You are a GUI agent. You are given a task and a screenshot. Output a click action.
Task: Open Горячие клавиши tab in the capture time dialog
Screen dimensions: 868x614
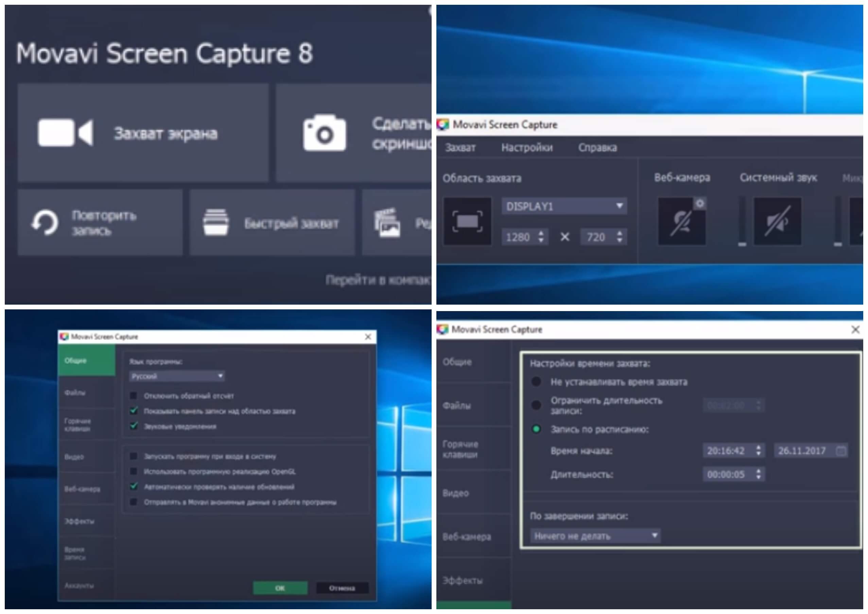point(473,449)
